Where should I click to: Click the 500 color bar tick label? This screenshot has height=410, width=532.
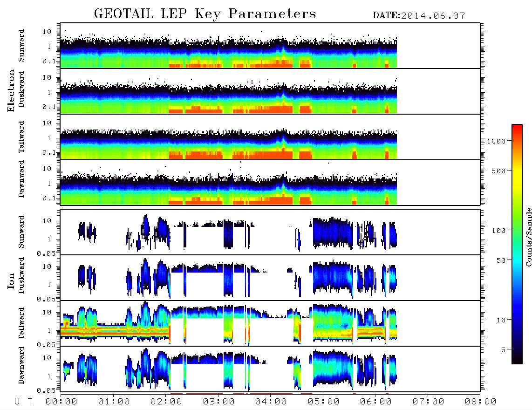tap(498, 171)
